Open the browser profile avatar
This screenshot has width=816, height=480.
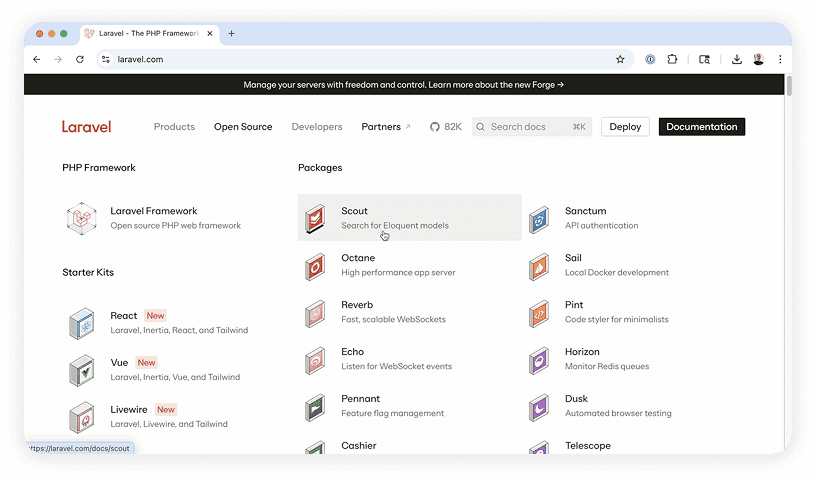click(x=758, y=59)
